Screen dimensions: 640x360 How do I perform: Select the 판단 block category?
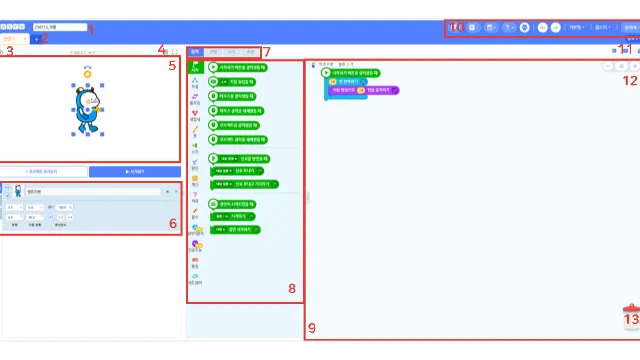click(195, 165)
